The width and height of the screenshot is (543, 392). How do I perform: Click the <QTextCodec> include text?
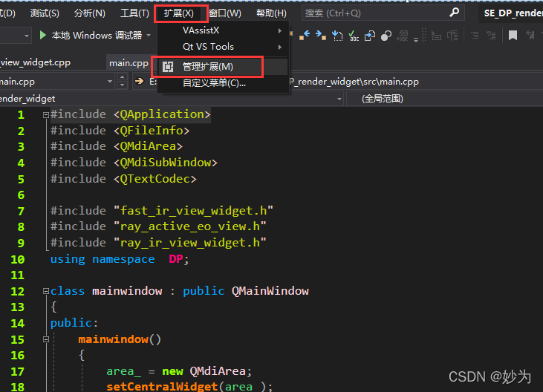155,178
